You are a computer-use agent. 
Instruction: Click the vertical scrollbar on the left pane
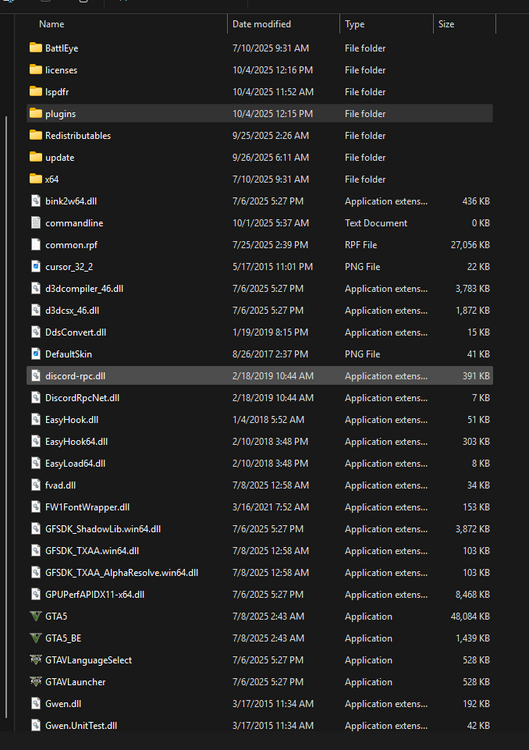6,416
